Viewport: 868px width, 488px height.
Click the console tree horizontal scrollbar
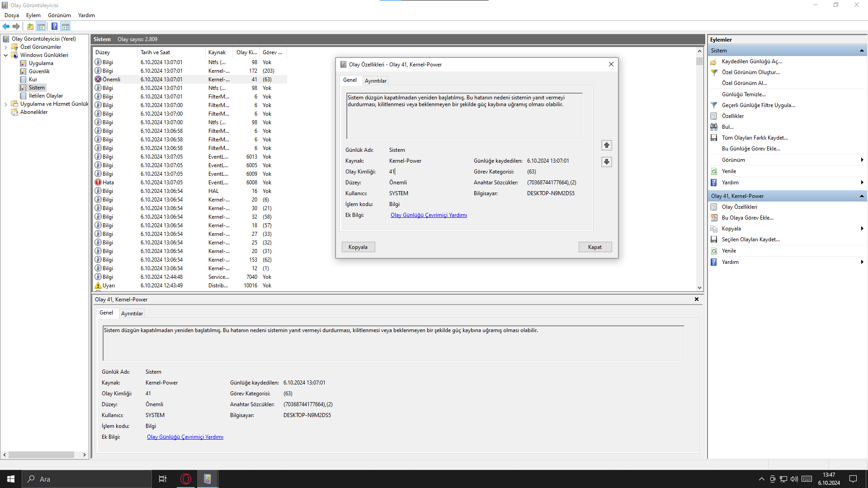tap(41, 455)
